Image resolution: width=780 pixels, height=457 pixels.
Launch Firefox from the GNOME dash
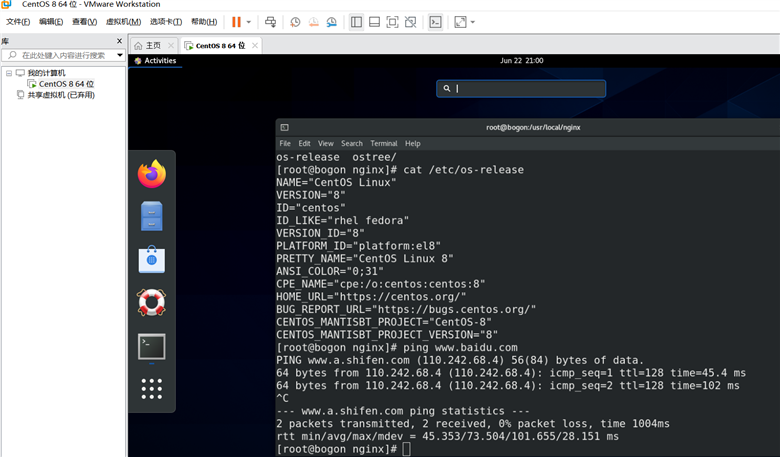tap(152, 174)
